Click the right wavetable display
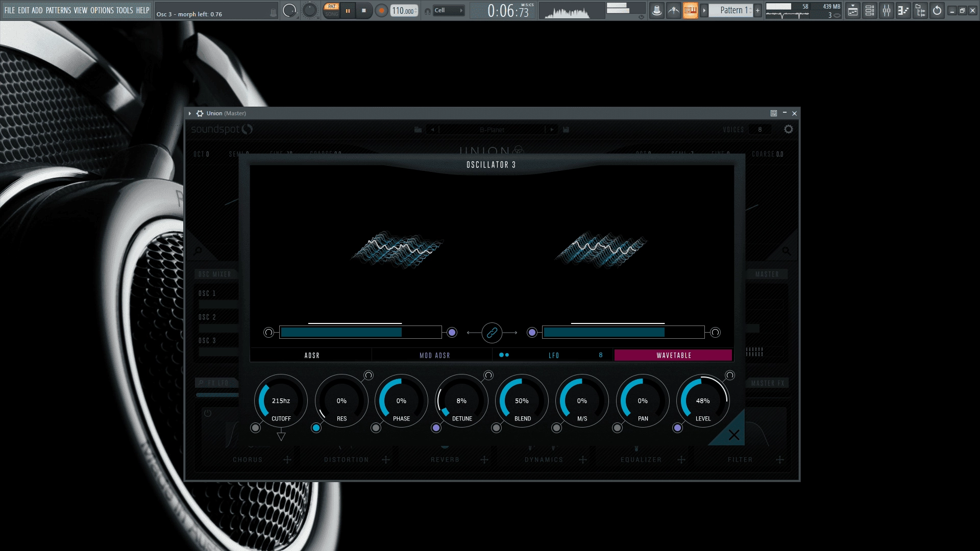This screenshot has width=980, height=551. [601, 249]
